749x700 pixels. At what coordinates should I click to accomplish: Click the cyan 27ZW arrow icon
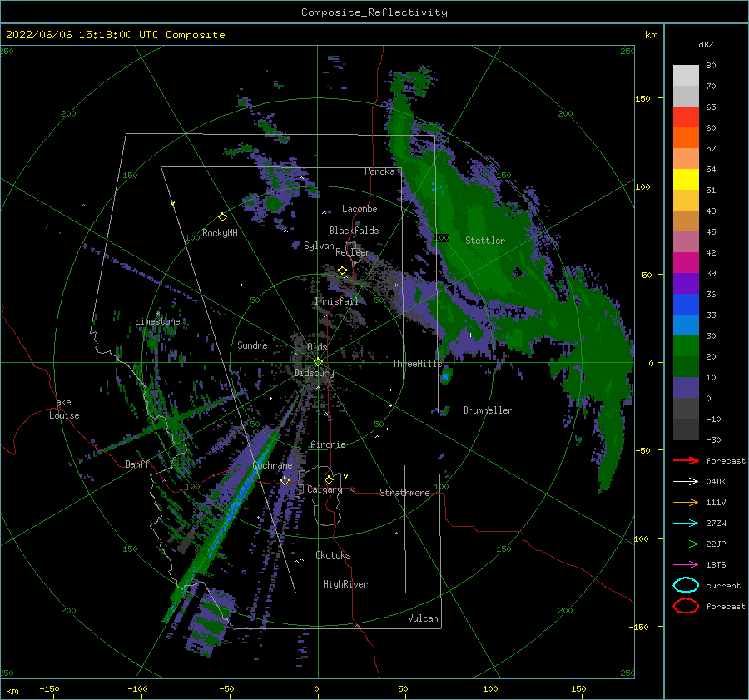[686, 524]
